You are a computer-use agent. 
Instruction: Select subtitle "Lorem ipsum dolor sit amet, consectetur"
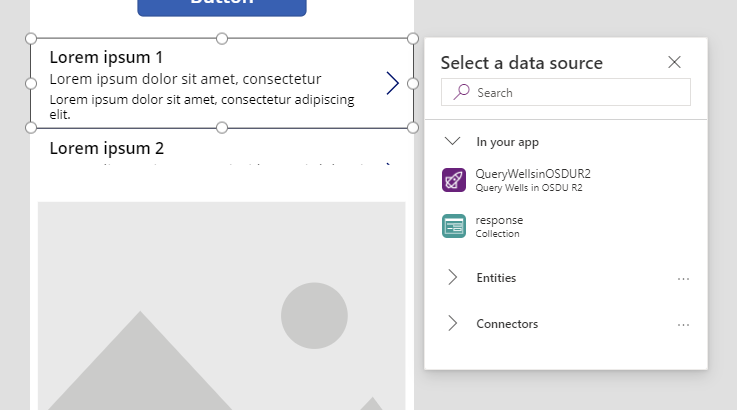185,79
